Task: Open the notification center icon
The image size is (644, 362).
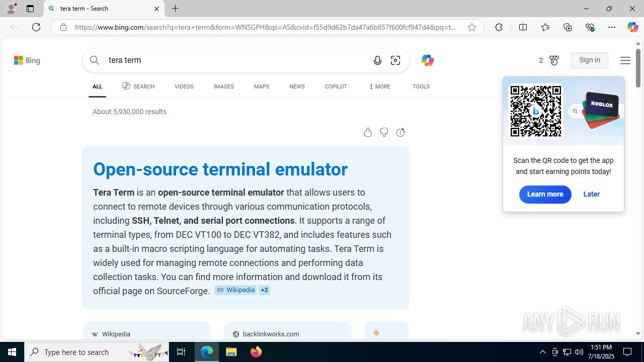Action: point(627,352)
